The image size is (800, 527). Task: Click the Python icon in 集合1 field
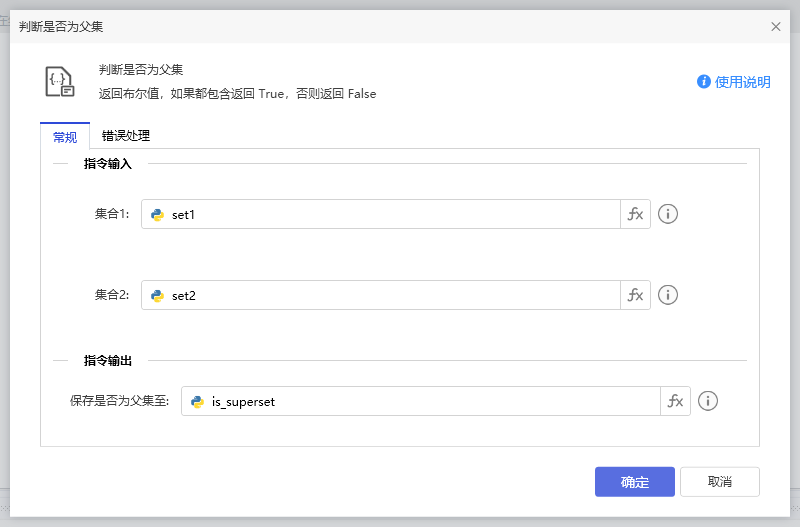coord(157,214)
